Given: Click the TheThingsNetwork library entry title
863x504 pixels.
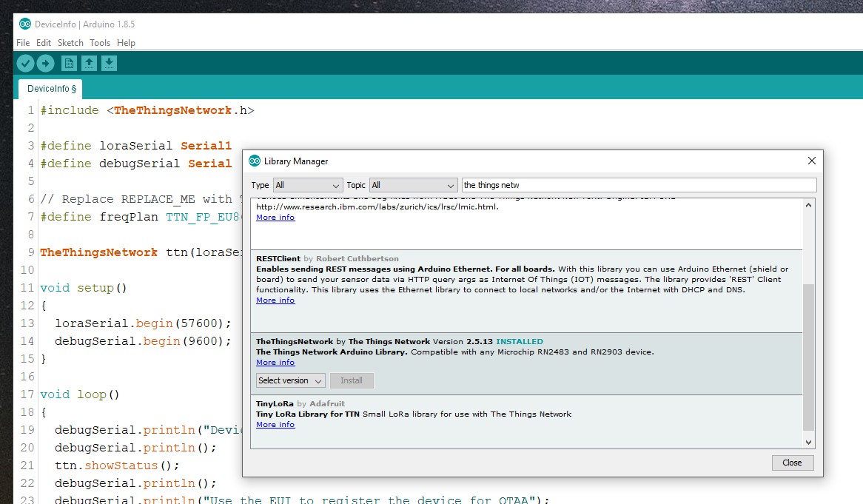Looking at the screenshot, I should click(x=295, y=341).
